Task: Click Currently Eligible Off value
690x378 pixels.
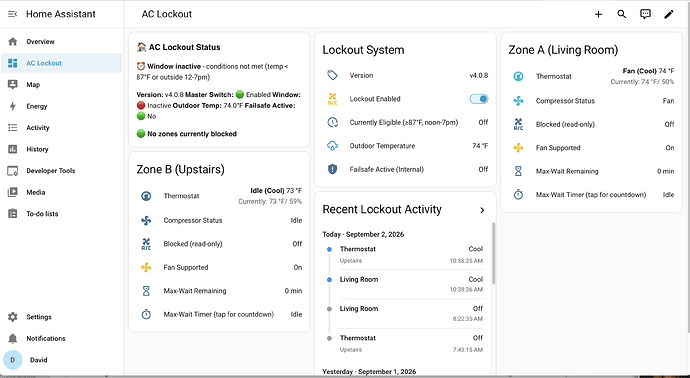Action: coord(483,122)
